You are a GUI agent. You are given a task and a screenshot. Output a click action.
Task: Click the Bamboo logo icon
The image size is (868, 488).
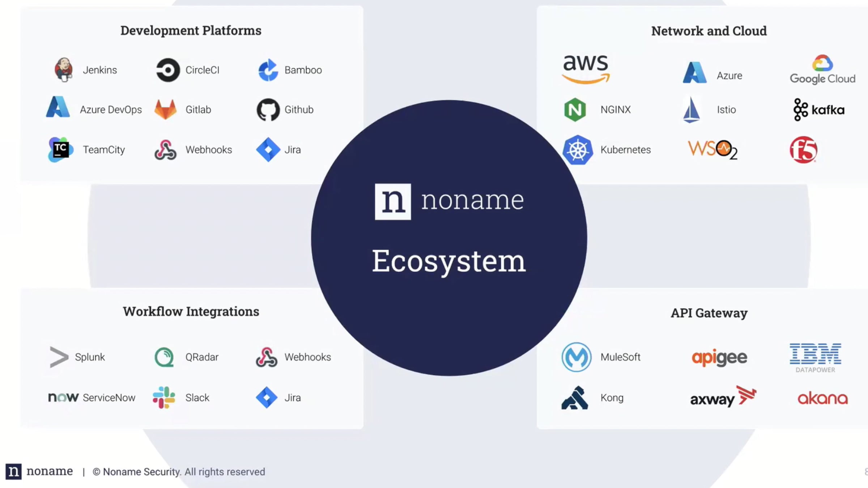[268, 70]
